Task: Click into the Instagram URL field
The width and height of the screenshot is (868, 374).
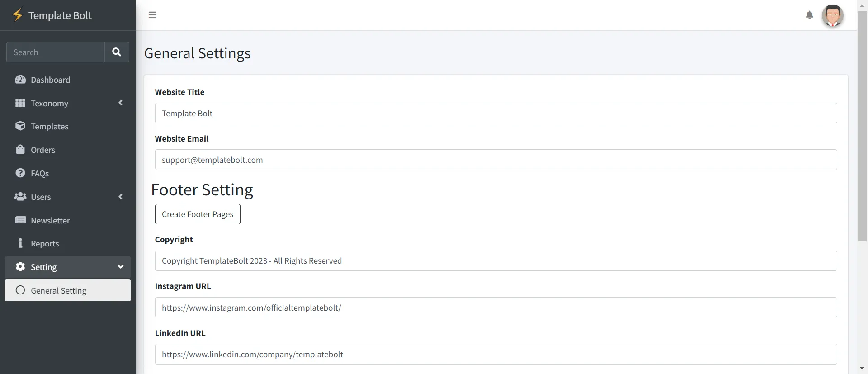Action: tap(495, 308)
